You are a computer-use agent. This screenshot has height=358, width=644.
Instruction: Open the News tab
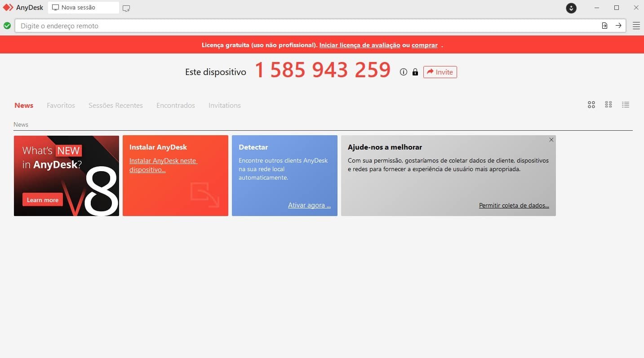(x=24, y=105)
